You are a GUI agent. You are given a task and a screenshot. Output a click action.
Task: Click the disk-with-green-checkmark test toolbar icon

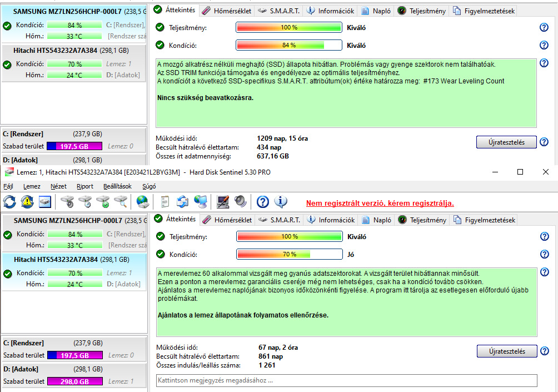103,202
